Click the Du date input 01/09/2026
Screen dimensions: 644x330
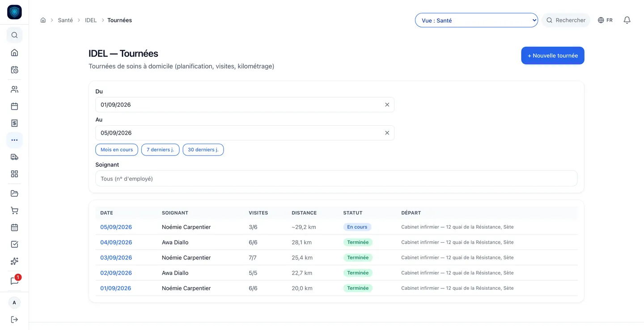point(245,105)
